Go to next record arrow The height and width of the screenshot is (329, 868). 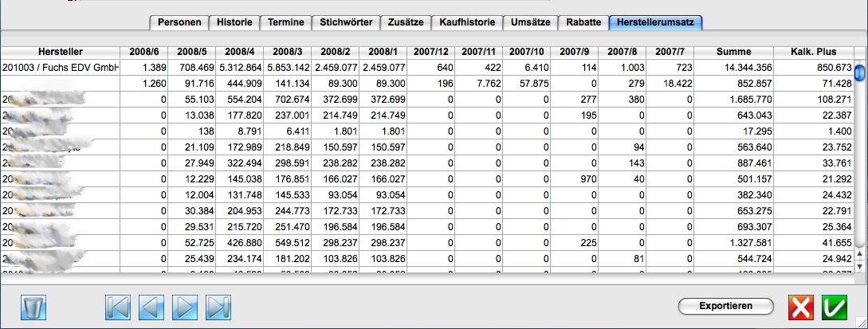(x=185, y=307)
